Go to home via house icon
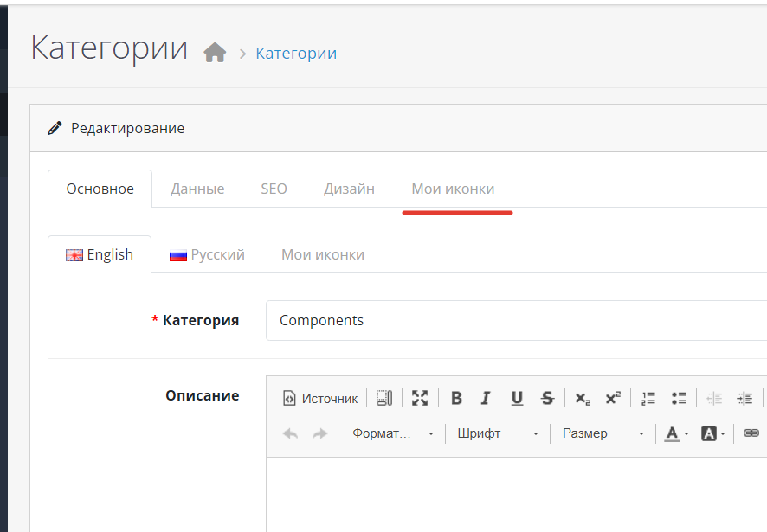Screen dimensions: 767x532 click(x=215, y=52)
